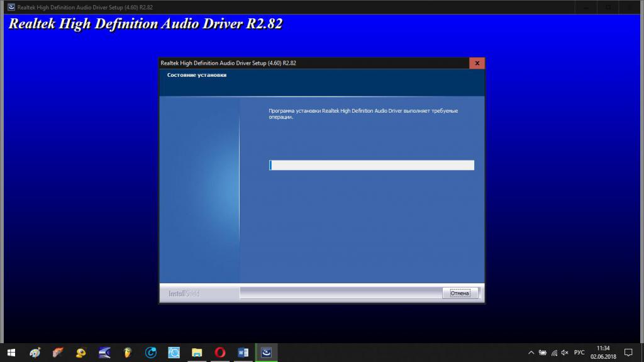Click the installation progress bar

(x=371, y=165)
